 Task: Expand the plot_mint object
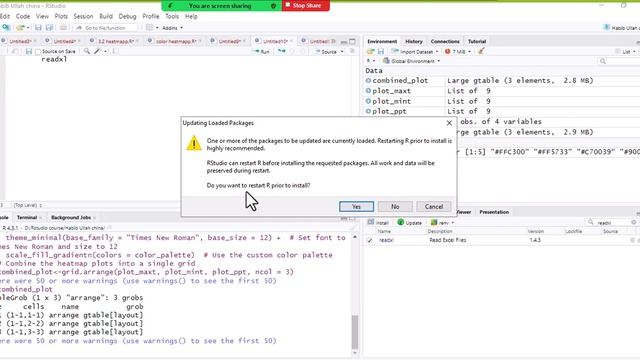click(368, 101)
